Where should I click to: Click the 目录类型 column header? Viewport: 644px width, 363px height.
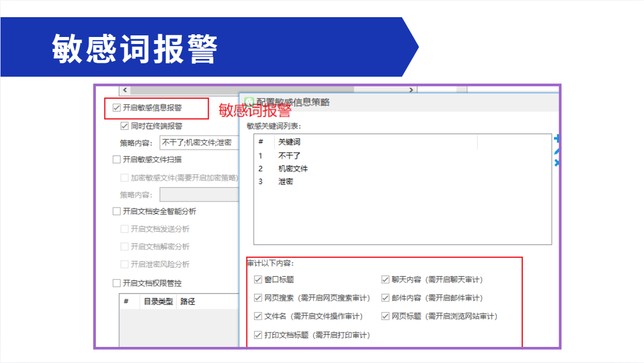tap(158, 301)
